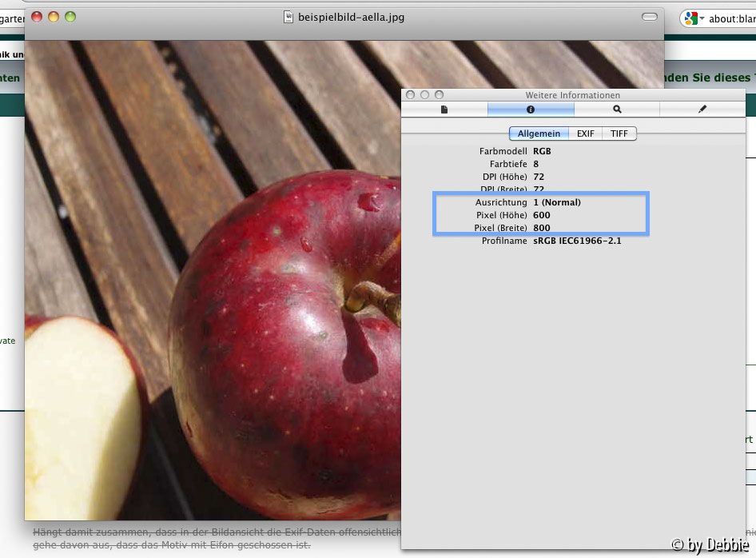Toggle the toolbar using the pill button

click(x=650, y=17)
